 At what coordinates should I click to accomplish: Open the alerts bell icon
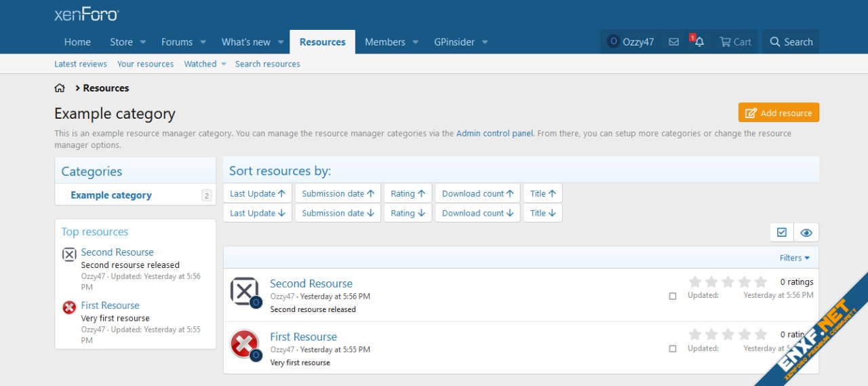[699, 42]
